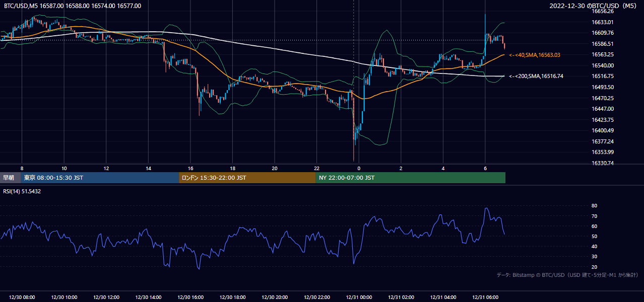Click the '12/30 18:00' time label
644x302 pixels.
(x=232, y=297)
